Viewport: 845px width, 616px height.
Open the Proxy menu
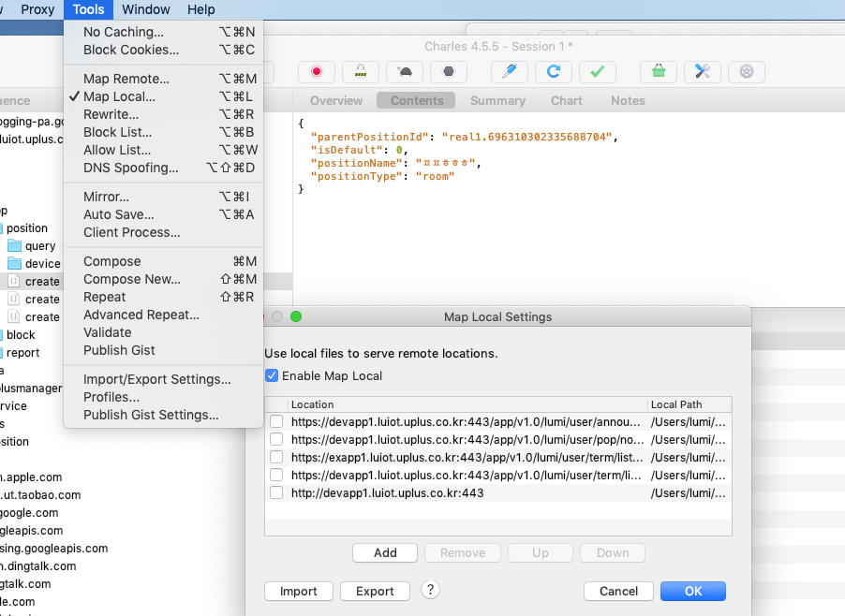pyautogui.click(x=37, y=9)
